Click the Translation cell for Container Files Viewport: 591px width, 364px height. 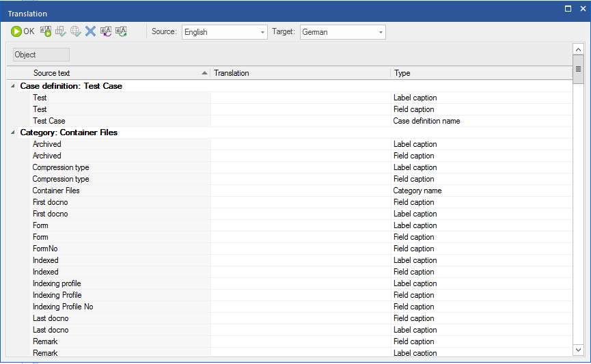coord(301,191)
